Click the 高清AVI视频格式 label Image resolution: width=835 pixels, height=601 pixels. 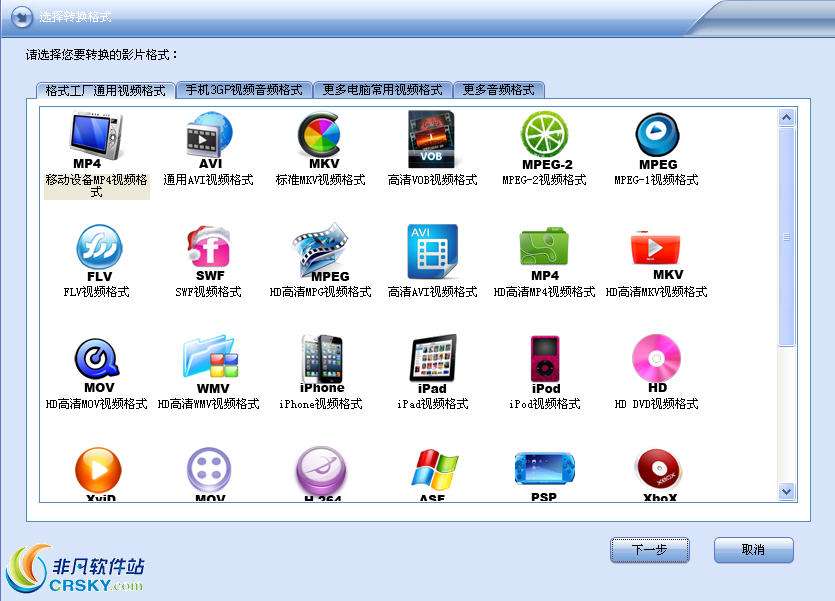point(432,292)
